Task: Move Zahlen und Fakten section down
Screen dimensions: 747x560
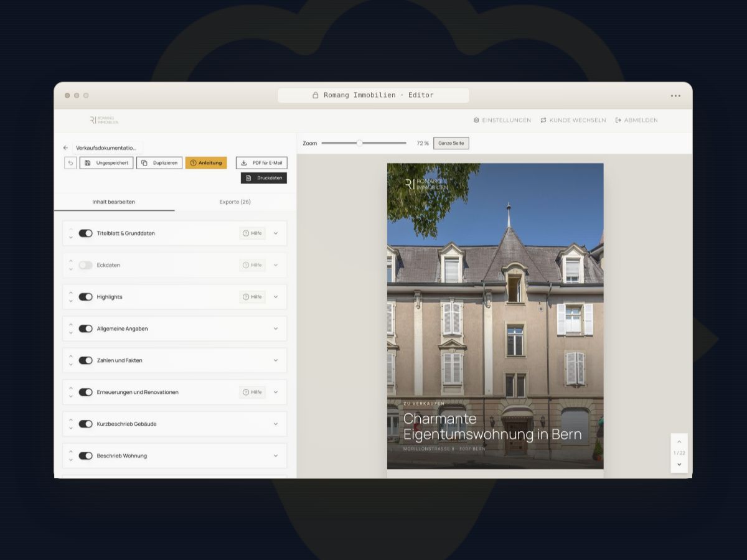Action: coord(71,364)
